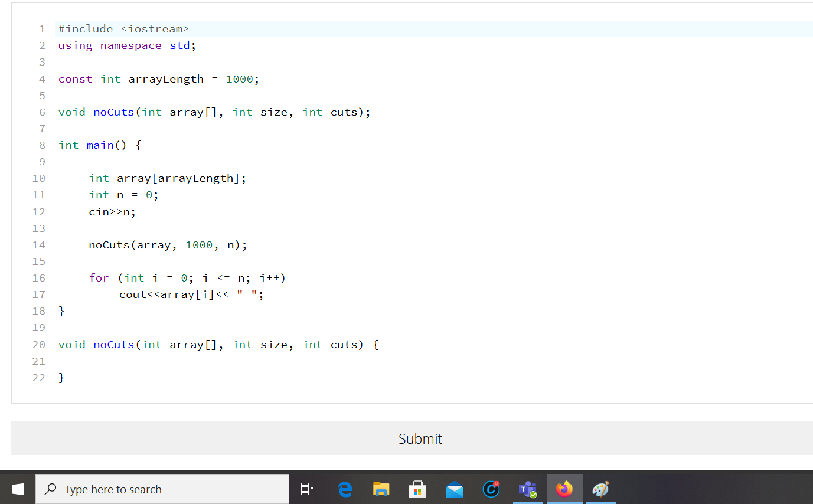Open the Microsoft Store
The image size is (813, 504).
417,489
